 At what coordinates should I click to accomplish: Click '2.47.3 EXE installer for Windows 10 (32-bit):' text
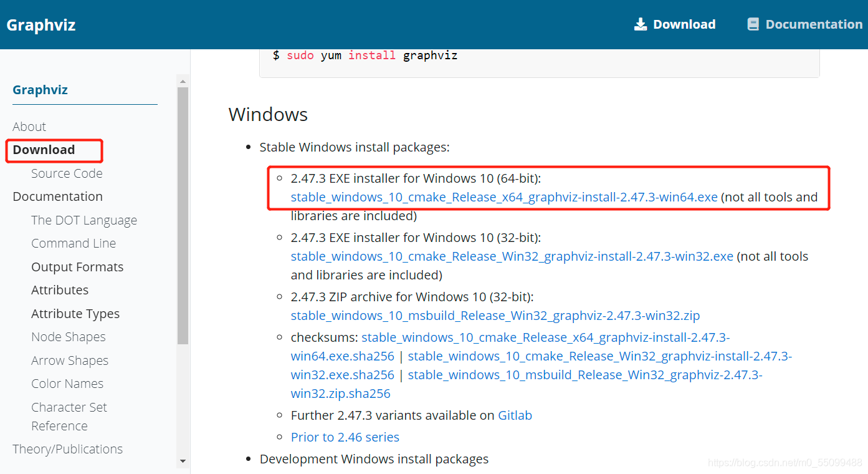click(x=416, y=238)
